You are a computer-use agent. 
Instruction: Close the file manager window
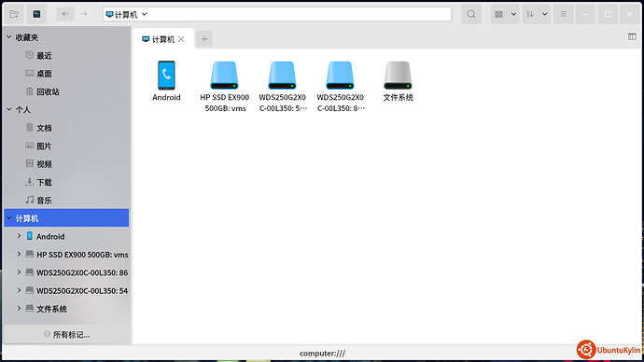click(630, 14)
